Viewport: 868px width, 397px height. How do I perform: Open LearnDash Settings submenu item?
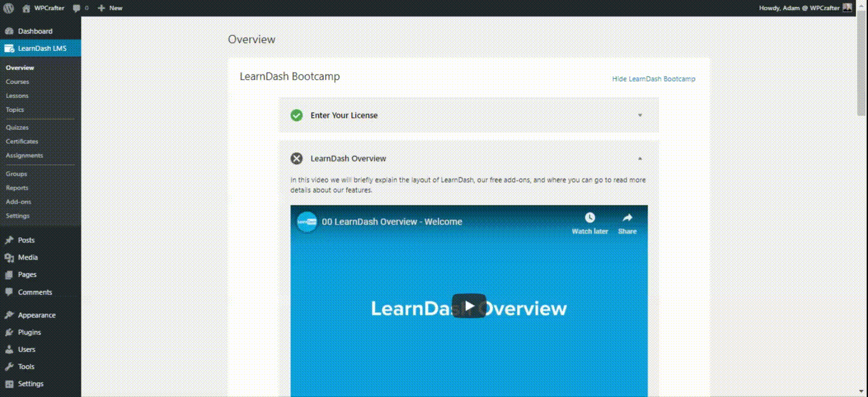pos(18,216)
